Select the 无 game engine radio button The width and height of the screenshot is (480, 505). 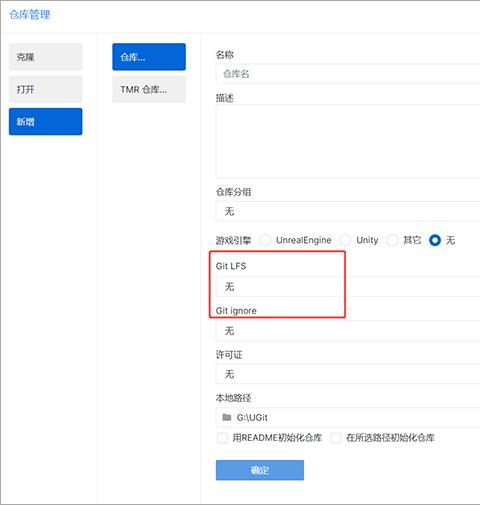click(x=435, y=240)
